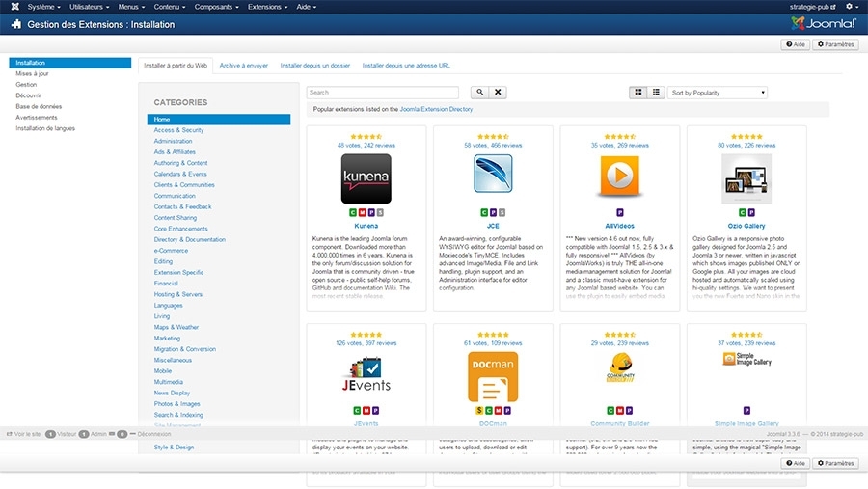Click the bottom Paramètres button
The width and height of the screenshot is (868, 489).
pyautogui.click(x=835, y=463)
